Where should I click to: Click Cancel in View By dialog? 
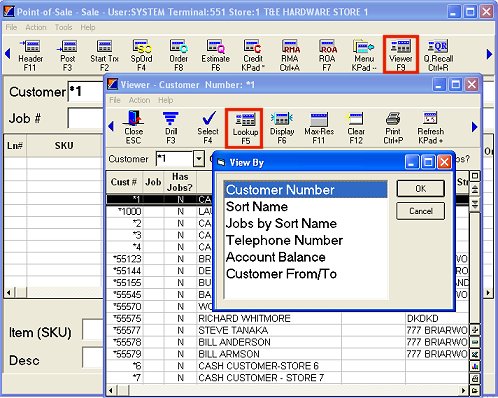tap(420, 211)
